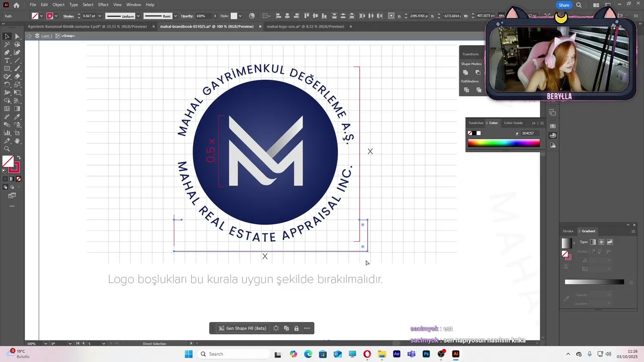Select the Lasso tool
Screen dimensions: 644x362
pyautogui.click(x=17, y=45)
